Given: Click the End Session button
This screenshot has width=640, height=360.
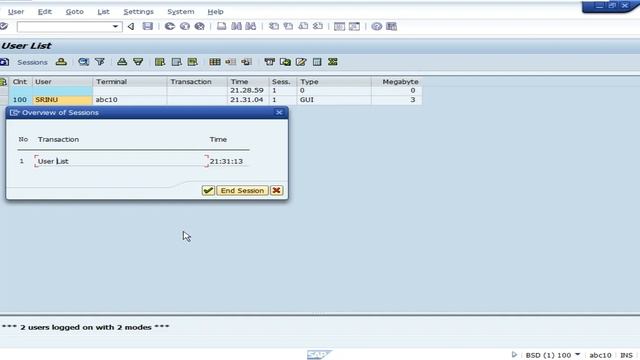Looking at the screenshot, I should [x=242, y=191].
